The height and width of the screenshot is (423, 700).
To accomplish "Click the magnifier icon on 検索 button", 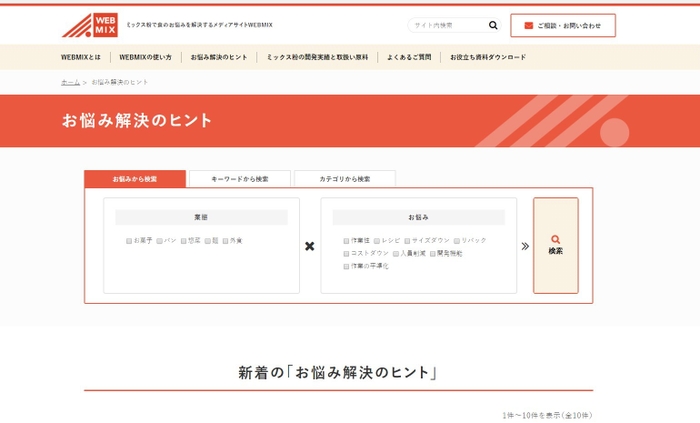I will tap(555, 239).
